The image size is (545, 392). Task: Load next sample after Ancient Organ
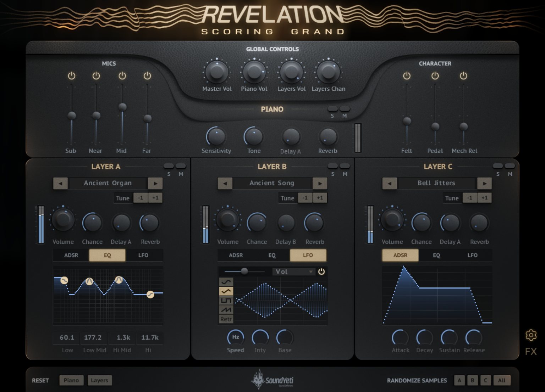click(x=155, y=183)
